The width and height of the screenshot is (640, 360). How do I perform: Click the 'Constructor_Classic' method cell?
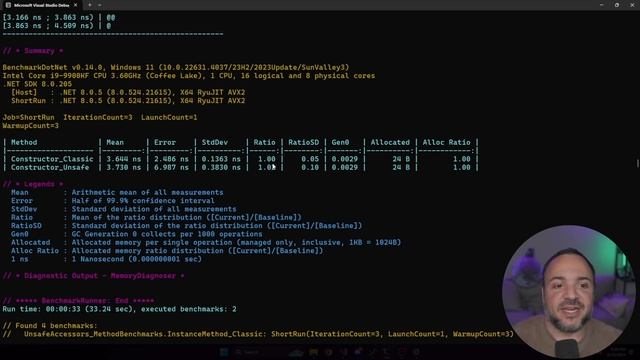pos(52,159)
